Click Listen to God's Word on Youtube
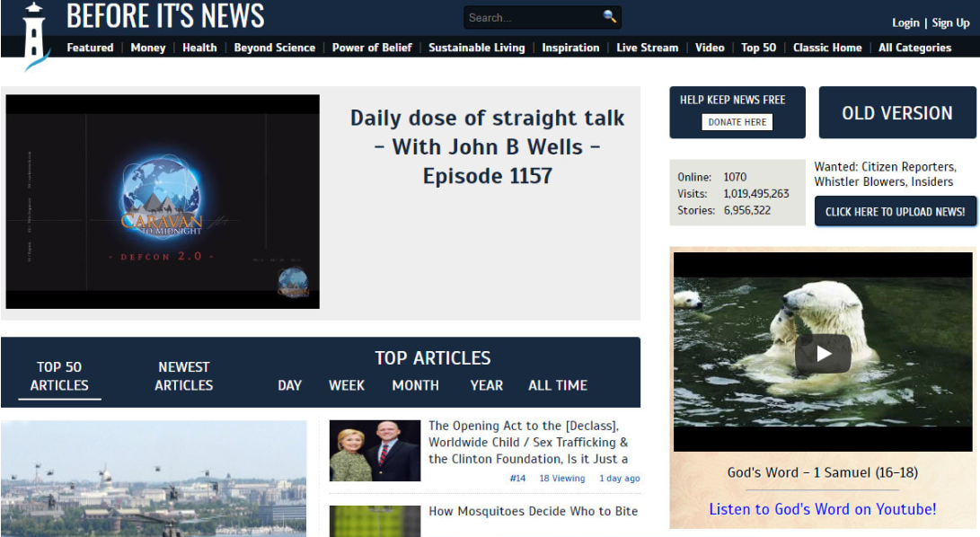The height and width of the screenshot is (537, 980). tap(822, 509)
